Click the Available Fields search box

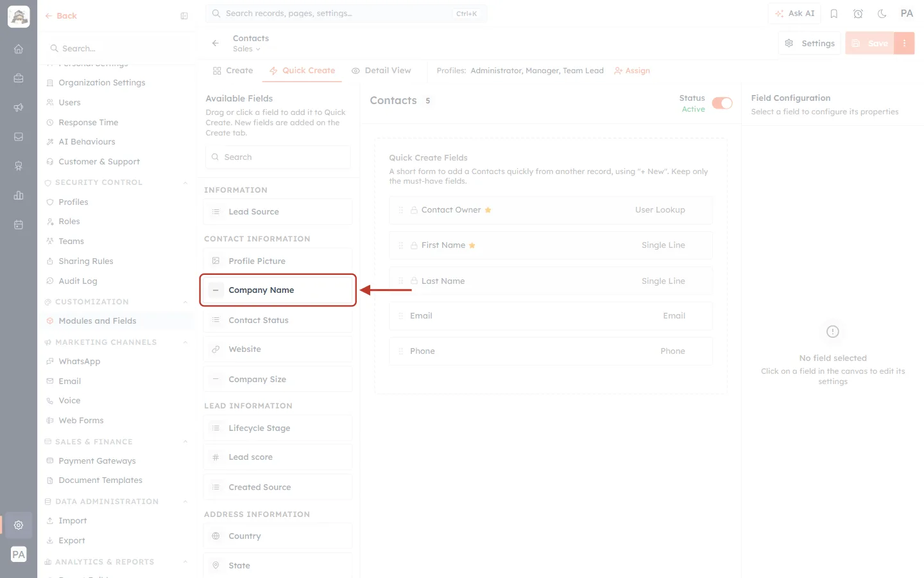point(278,157)
